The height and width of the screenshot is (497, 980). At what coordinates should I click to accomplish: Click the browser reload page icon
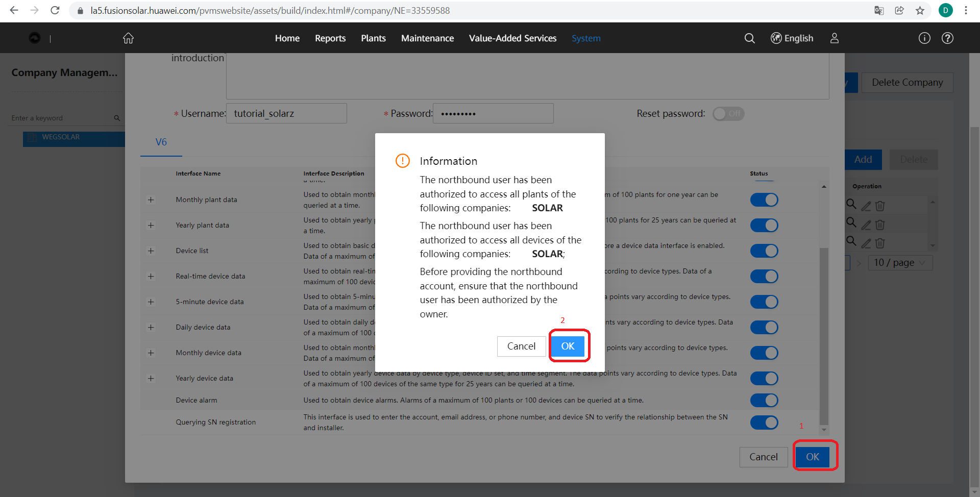[x=55, y=11]
